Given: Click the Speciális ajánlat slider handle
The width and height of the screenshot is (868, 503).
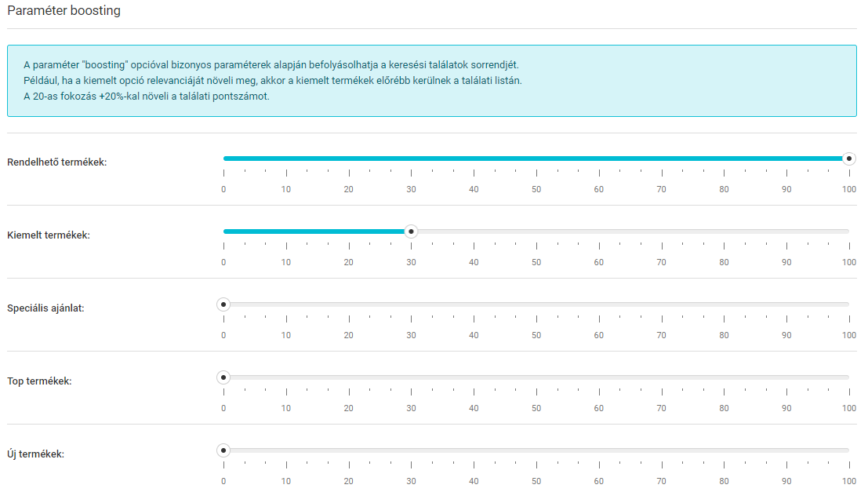Looking at the screenshot, I should [223, 304].
